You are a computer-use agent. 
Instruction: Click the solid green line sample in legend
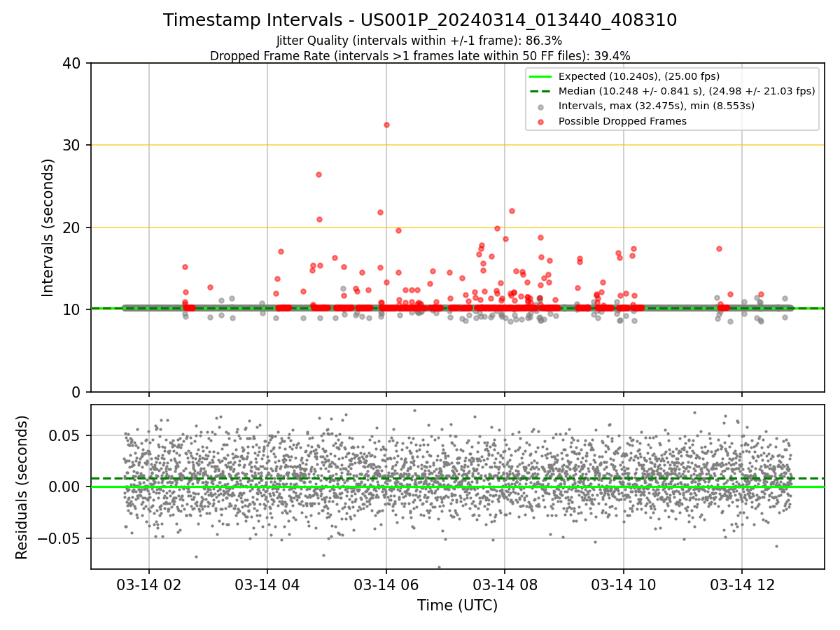540,76
